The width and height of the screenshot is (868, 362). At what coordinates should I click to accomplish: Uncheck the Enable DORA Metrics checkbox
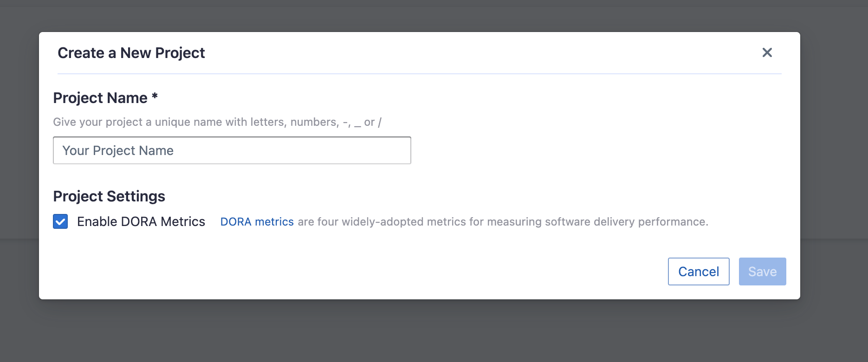60,221
